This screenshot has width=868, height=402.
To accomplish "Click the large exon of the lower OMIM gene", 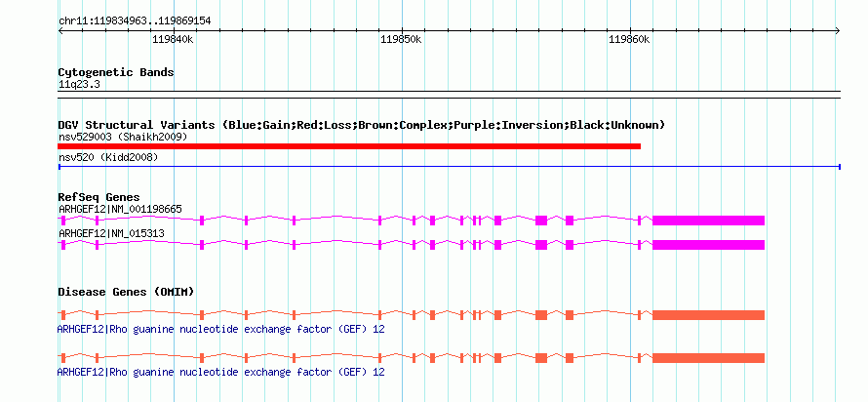I will pyautogui.click(x=709, y=358).
